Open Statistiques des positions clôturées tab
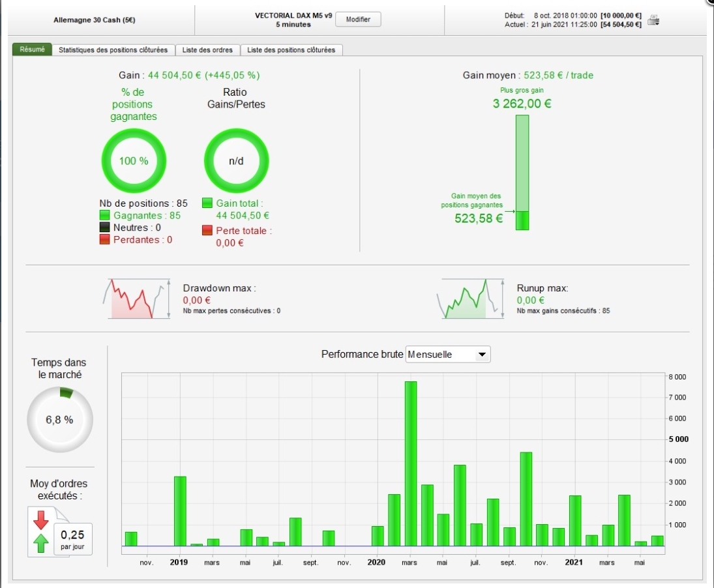 coord(113,50)
